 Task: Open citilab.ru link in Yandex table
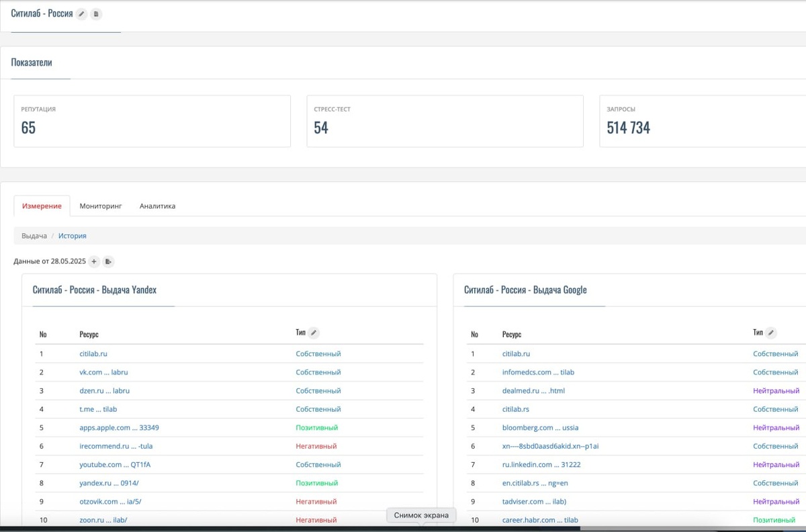pyautogui.click(x=93, y=353)
